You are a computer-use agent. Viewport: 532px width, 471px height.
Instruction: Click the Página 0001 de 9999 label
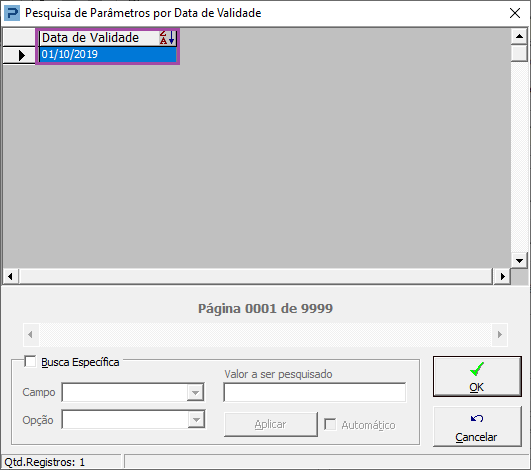[265, 308]
